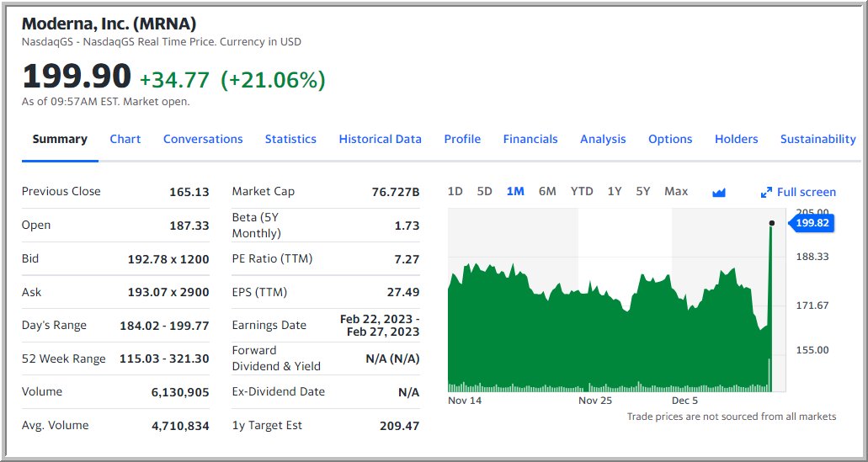Image resolution: width=868 pixels, height=462 pixels.
Task: Click Day's Range value 184.02 - 199.77
Action: click(164, 326)
